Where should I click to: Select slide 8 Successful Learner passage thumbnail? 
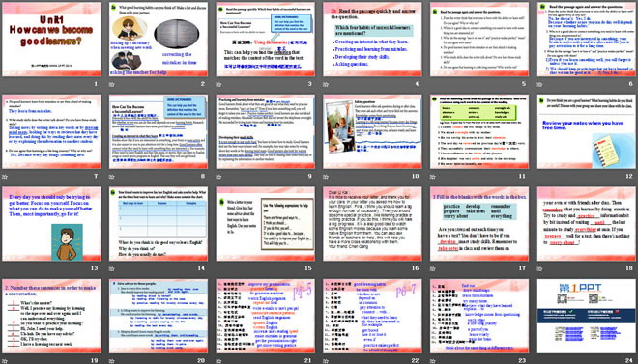(x=159, y=131)
